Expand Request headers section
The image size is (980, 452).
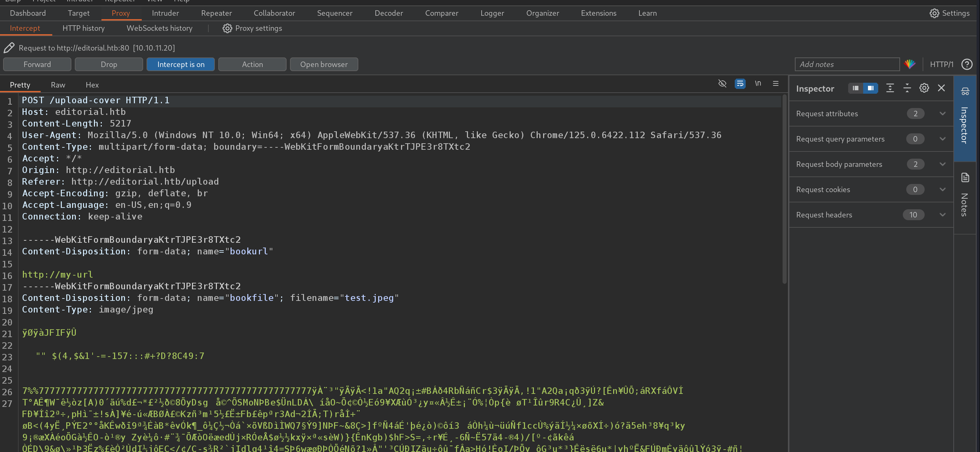[942, 215]
